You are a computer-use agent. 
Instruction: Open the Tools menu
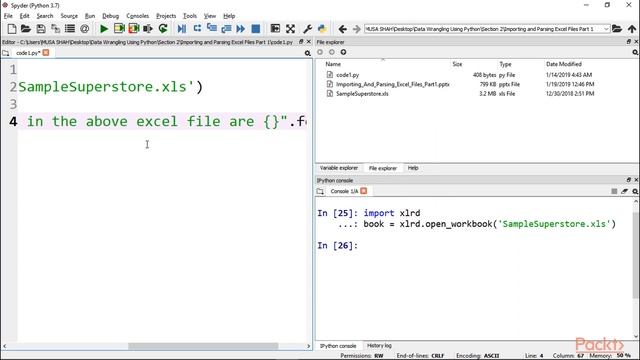tap(190, 16)
